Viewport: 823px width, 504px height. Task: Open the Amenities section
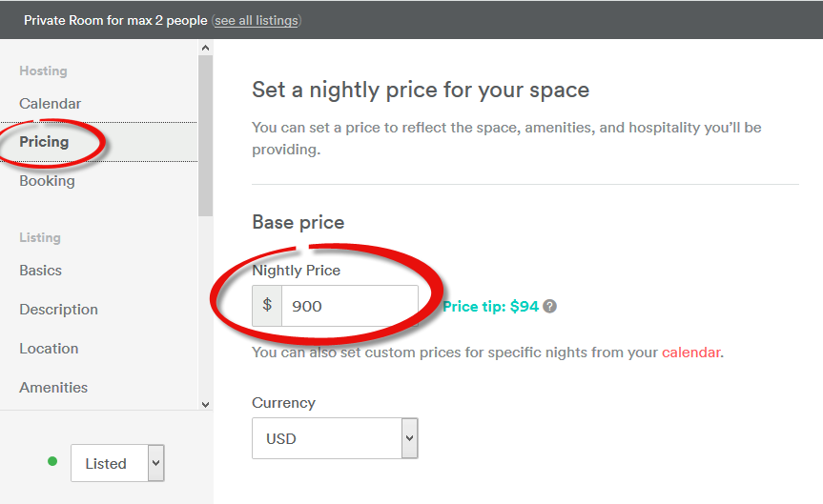pyautogui.click(x=53, y=388)
